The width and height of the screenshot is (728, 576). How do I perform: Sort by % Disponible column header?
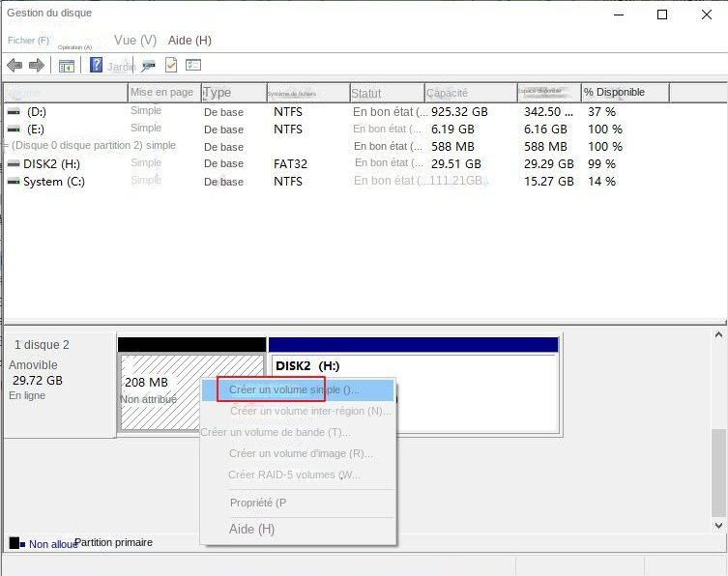point(625,93)
